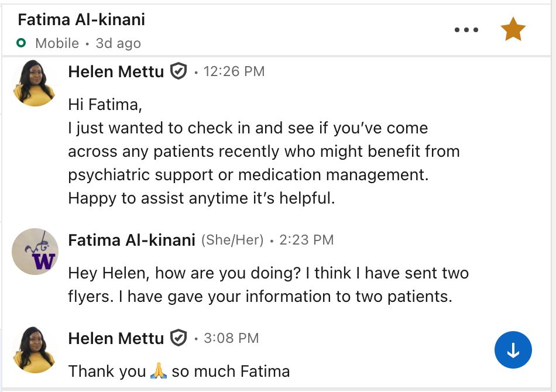Click Helen Mettu sender name at 3:08 PM
This screenshot has width=556, height=392.
pos(116,338)
